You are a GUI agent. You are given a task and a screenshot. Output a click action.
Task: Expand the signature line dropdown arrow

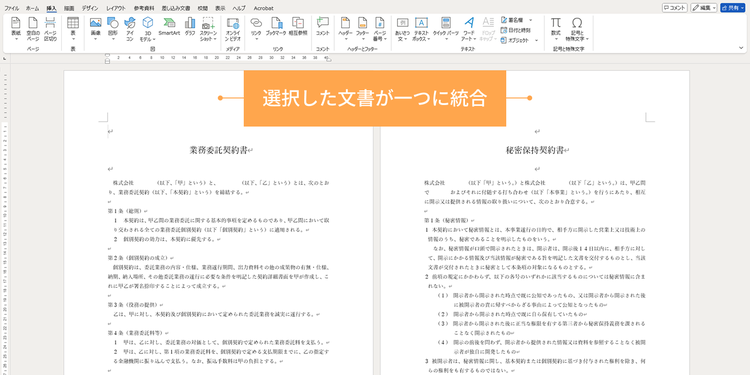530,20
